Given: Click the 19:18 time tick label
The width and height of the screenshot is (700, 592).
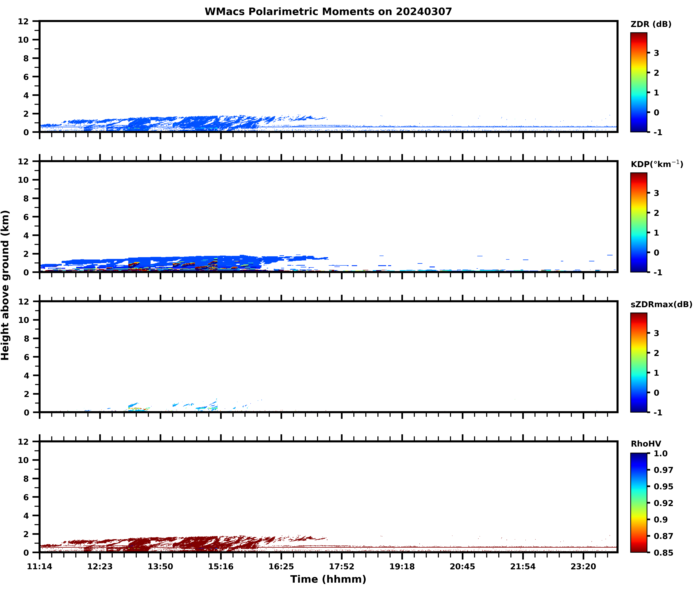Looking at the screenshot, I should (402, 566).
